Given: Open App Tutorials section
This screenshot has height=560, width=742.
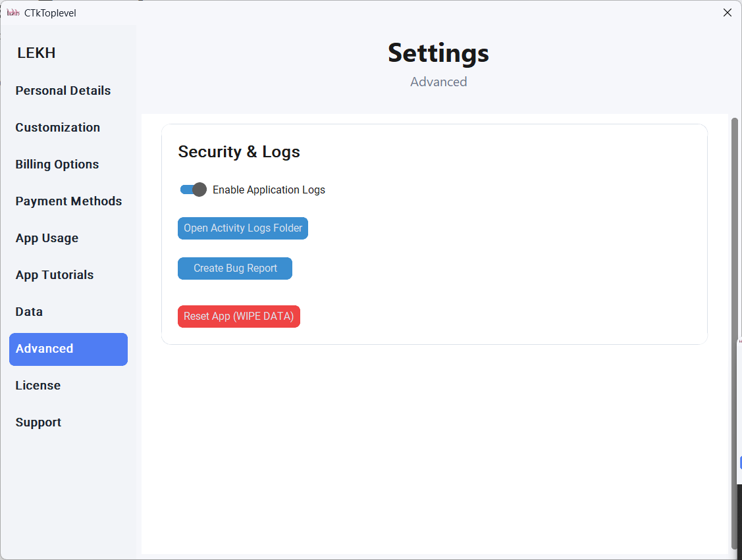Looking at the screenshot, I should (x=55, y=274).
